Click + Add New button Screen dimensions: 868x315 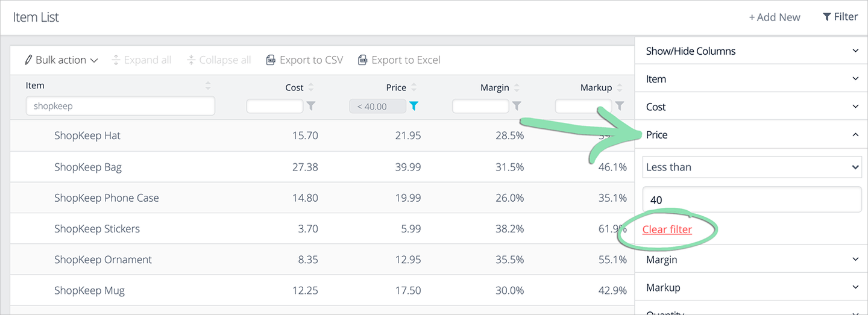[x=775, y=17]
